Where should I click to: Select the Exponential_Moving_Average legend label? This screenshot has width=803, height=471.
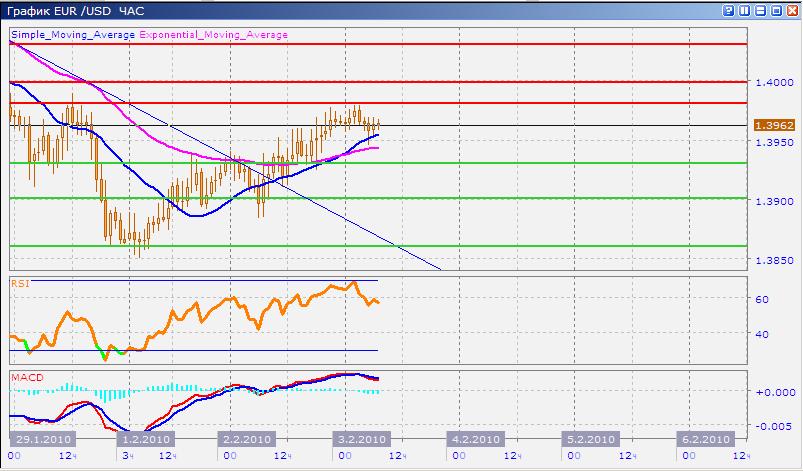(214, 35)
